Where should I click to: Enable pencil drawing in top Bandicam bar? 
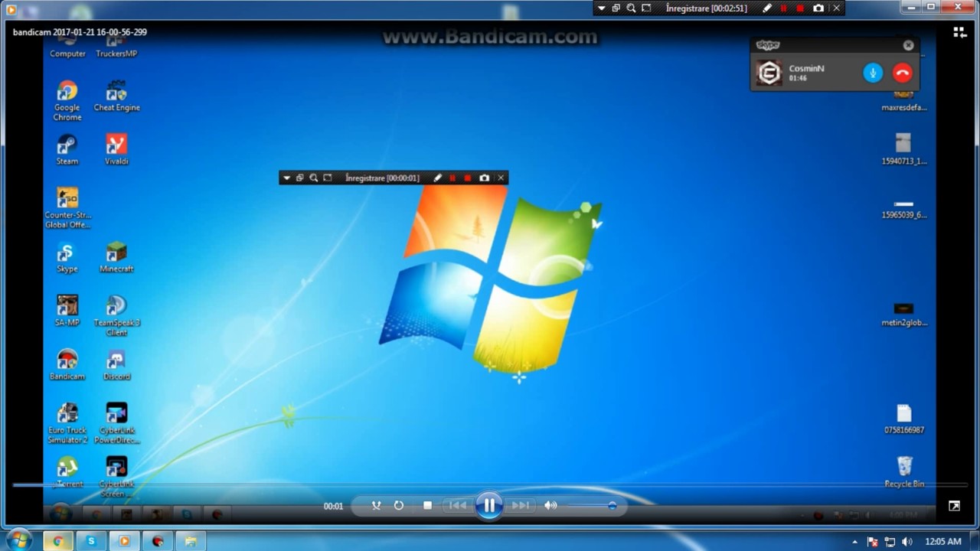[x=767, y=8]
